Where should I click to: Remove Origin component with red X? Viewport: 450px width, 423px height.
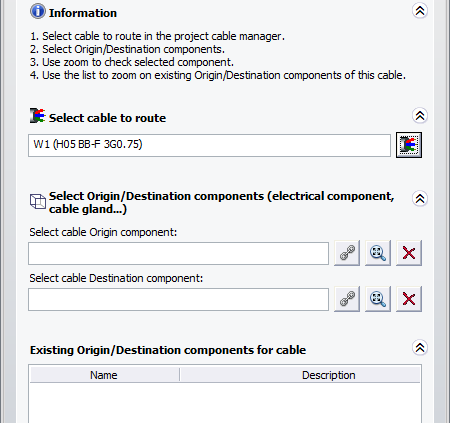coord(409,253)
